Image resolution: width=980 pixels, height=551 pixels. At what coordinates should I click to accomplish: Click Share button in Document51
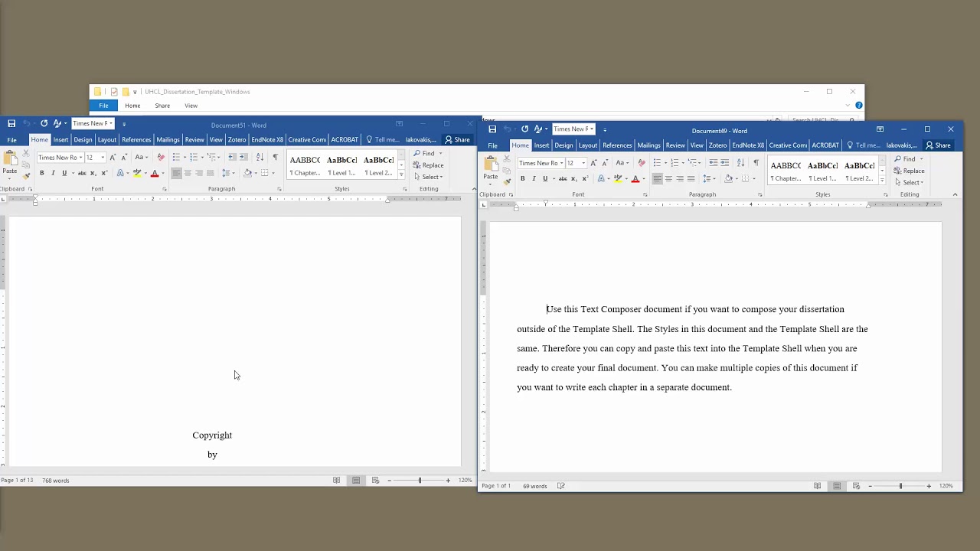(457, 140)
